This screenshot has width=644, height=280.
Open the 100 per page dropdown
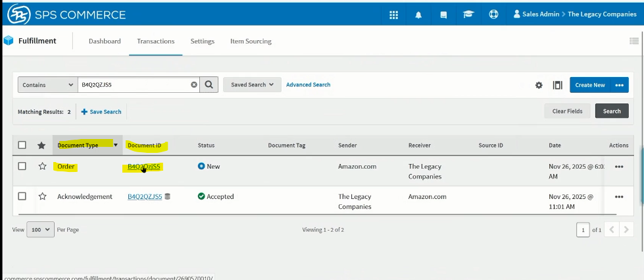pos(41,230)
